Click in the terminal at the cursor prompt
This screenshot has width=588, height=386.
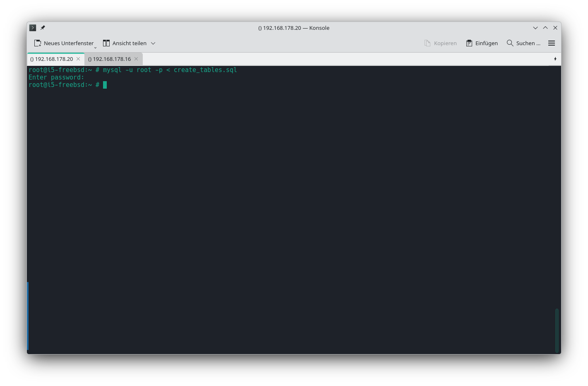105,85
